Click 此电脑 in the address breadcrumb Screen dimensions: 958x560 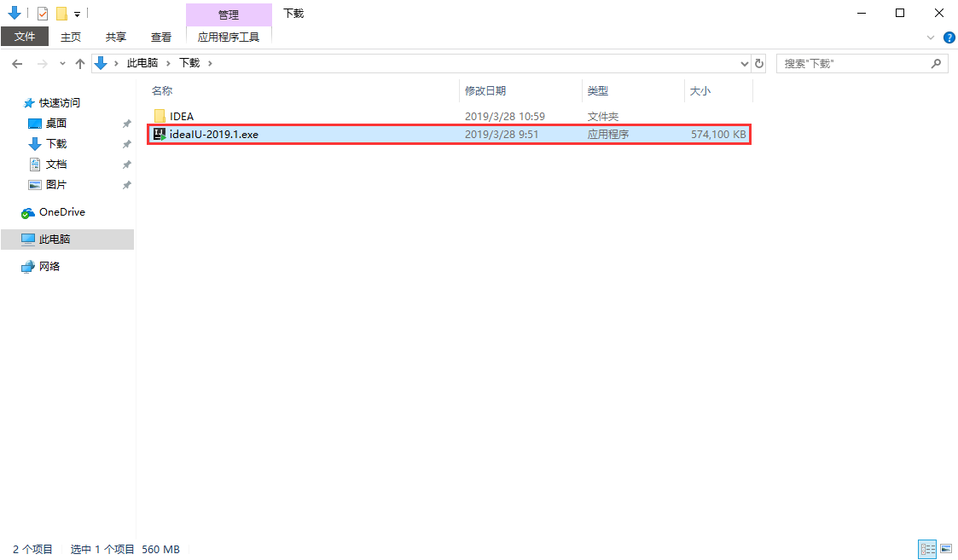click(142, 63)
